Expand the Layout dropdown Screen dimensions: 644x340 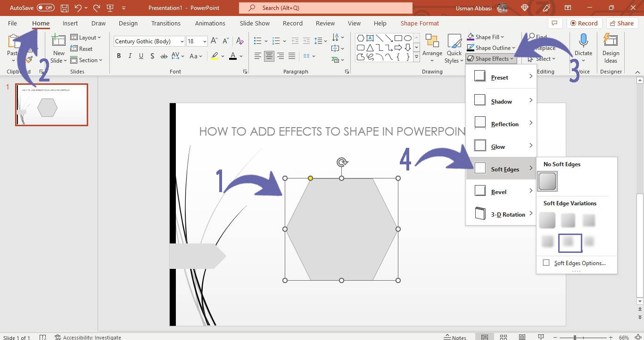(x=85, y=37)
